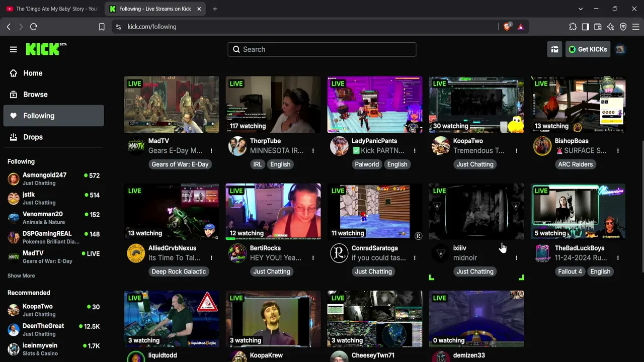This screenshot has width=644, height=362.
Task: Go back with the browser back arrow
Action: click(x=9, y=27)
